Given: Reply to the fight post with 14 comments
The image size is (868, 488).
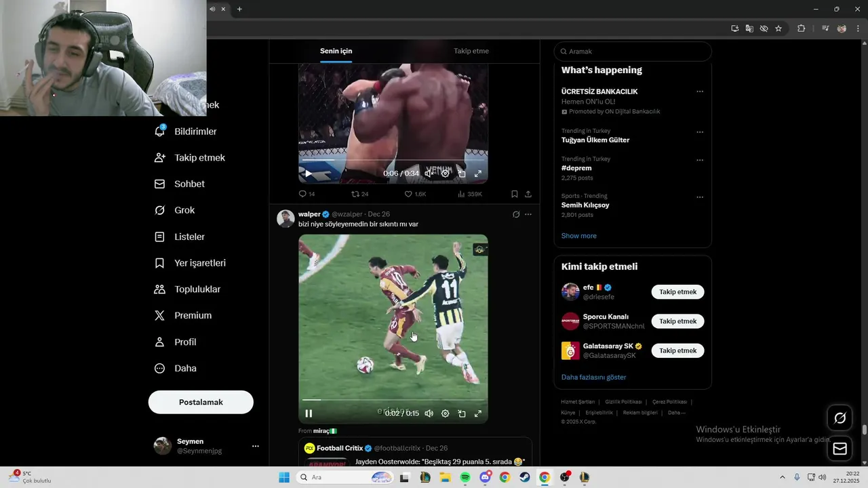Looking at the screenshot, I should [x=307, y=194].
